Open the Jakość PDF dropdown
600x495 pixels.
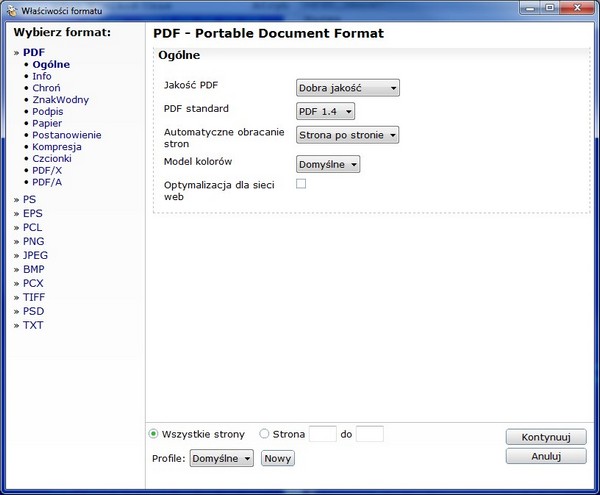pyautogui.click(x=347, y=88)
